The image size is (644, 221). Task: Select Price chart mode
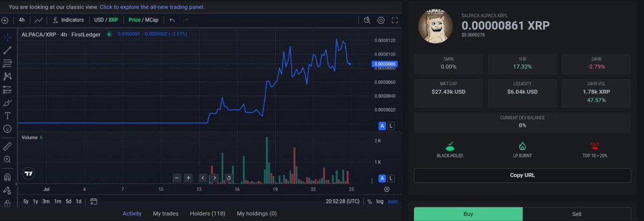click(x=134, y=20)
